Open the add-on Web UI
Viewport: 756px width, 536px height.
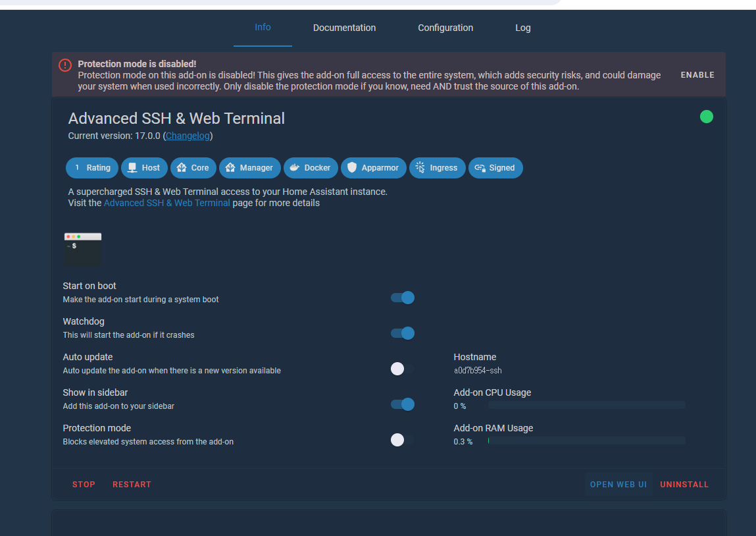coord(618,485)
